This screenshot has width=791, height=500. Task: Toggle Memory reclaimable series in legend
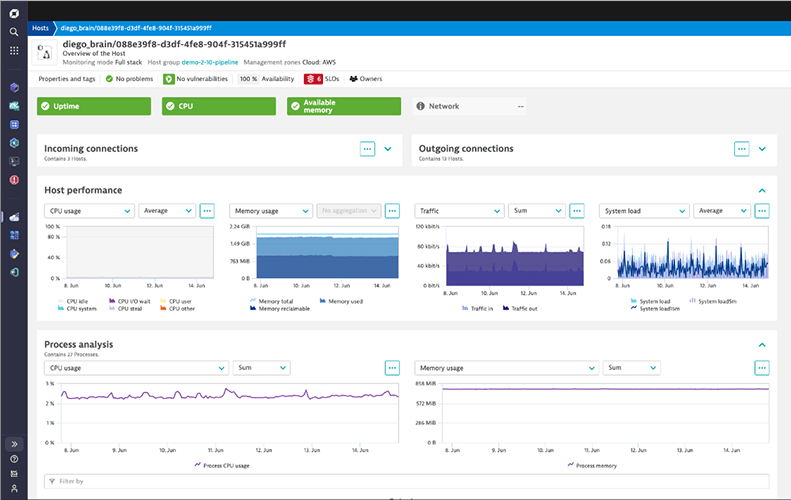coord(279,309)
